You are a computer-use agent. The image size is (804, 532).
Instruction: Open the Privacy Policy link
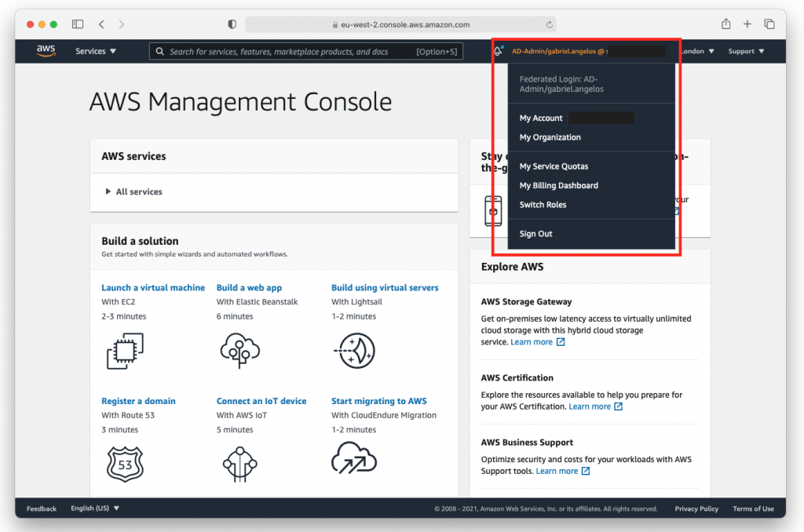pos(696,508)
